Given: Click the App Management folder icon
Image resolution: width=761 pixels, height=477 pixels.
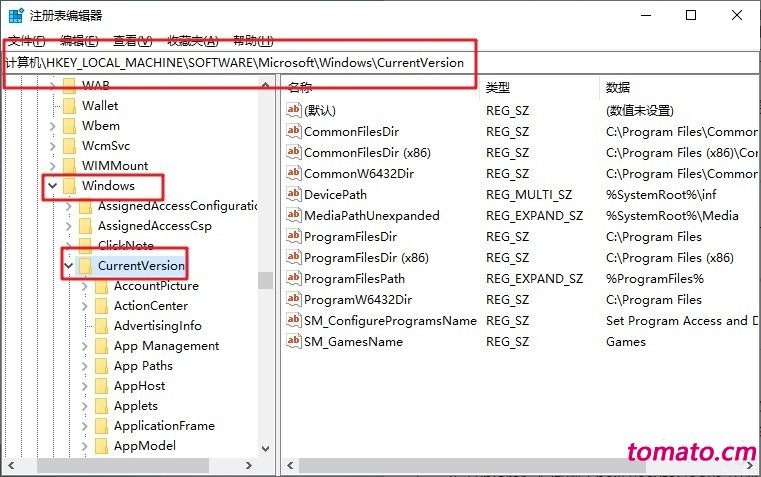Looking at the screenshot, I should [101, 346].
